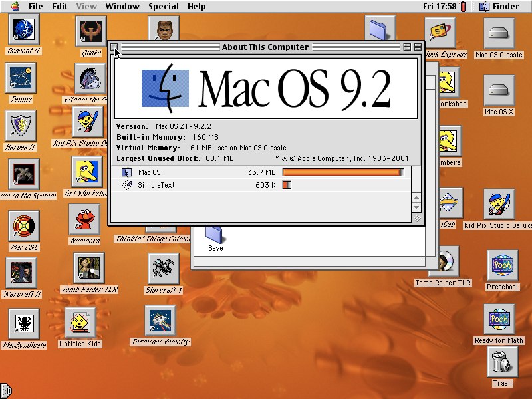The width and height of the screenshot is (532, 399).
Task: Click the SimpleText memory usage bar
Action: [287, 185]
